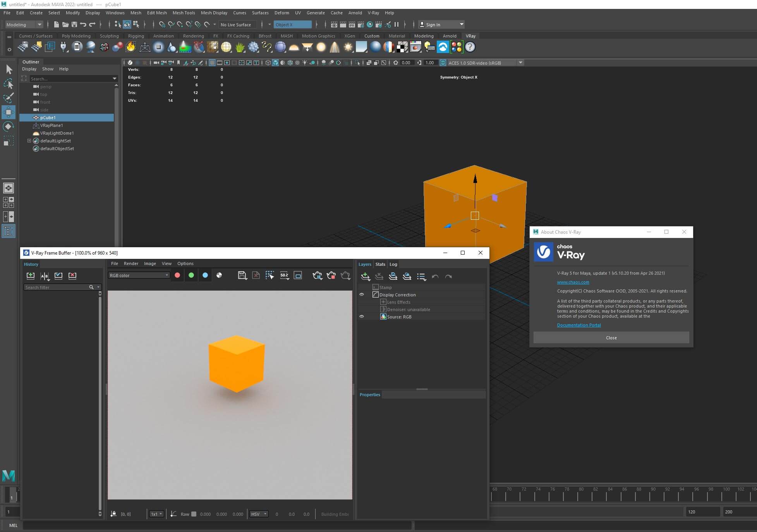Open the Object X symmetry dropdown
757x532 pixels.
tap(293, 24)
